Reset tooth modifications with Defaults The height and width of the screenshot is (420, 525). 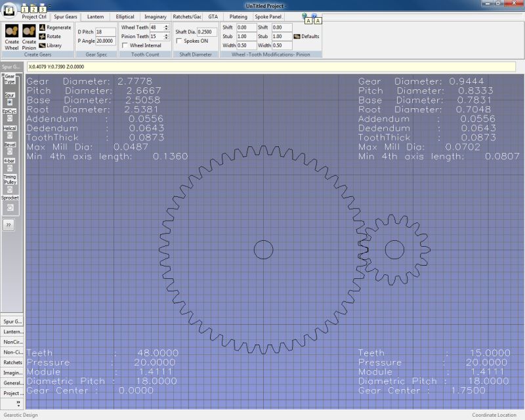306,36
